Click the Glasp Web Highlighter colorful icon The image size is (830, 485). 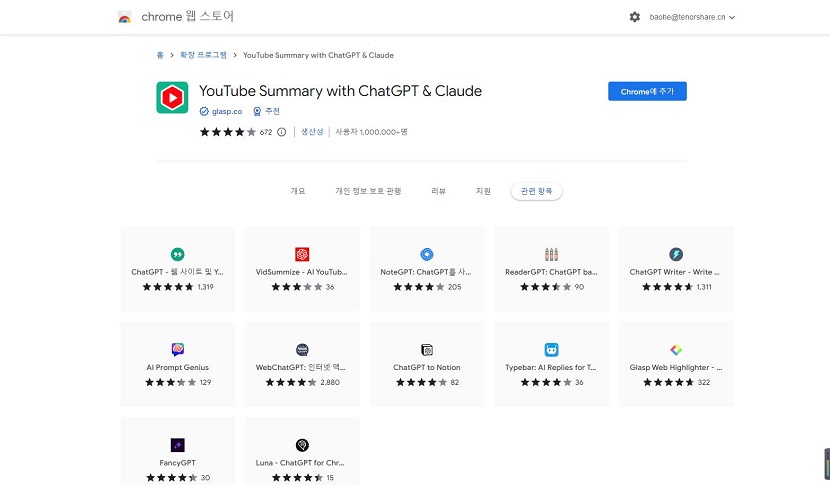676,349
